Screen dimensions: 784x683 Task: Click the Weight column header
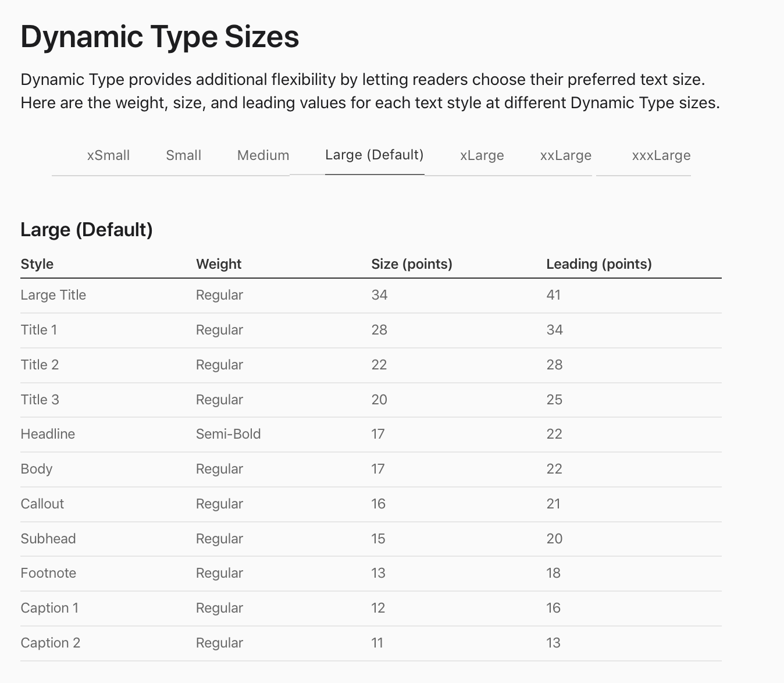coord(219,264)
